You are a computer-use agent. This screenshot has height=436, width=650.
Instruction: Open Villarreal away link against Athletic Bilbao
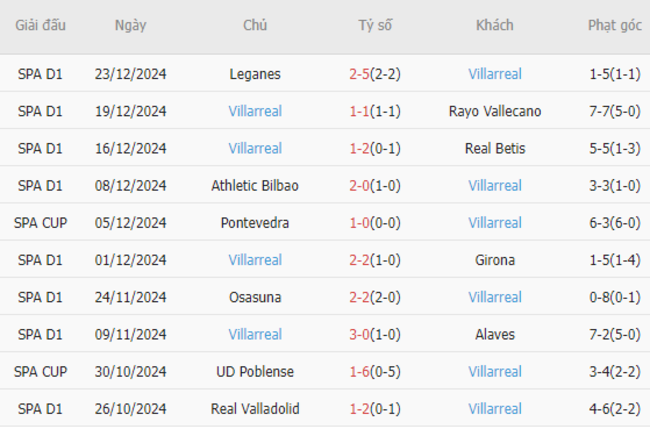[495, 186]
